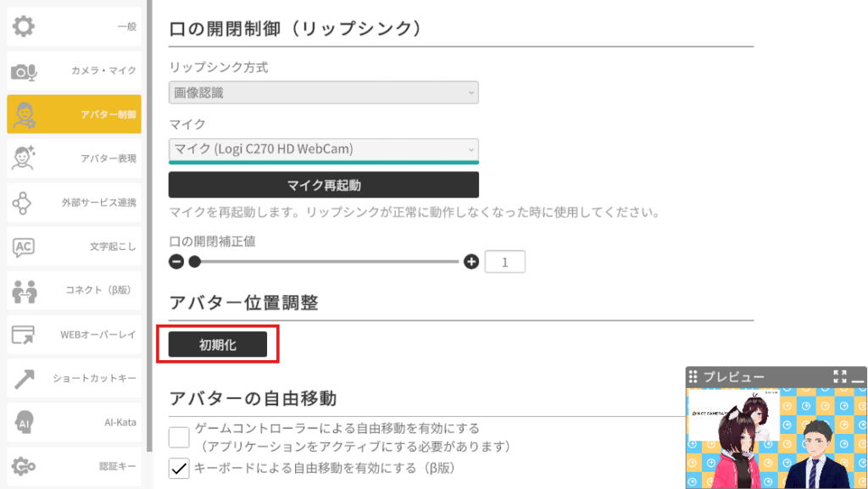Screen dimensions: 868x489
Task: Click the Connect beta people icon
Action: point(24,291)
